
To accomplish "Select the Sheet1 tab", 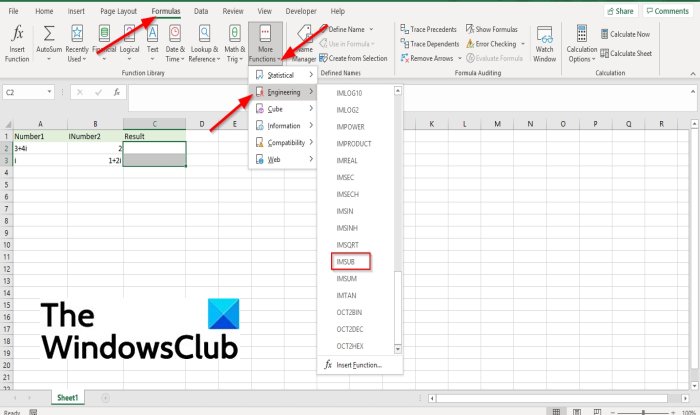I will coord(67,397).
